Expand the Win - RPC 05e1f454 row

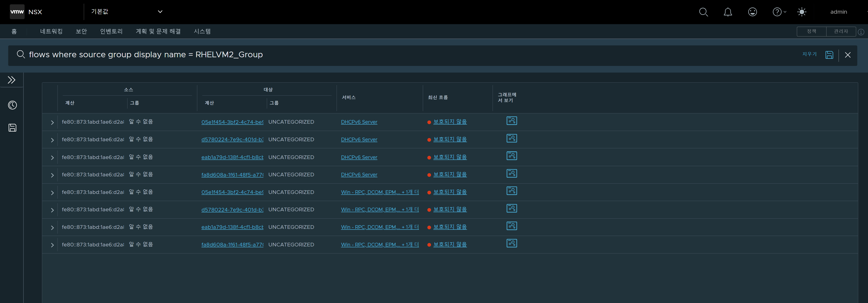tap(52, 193)
